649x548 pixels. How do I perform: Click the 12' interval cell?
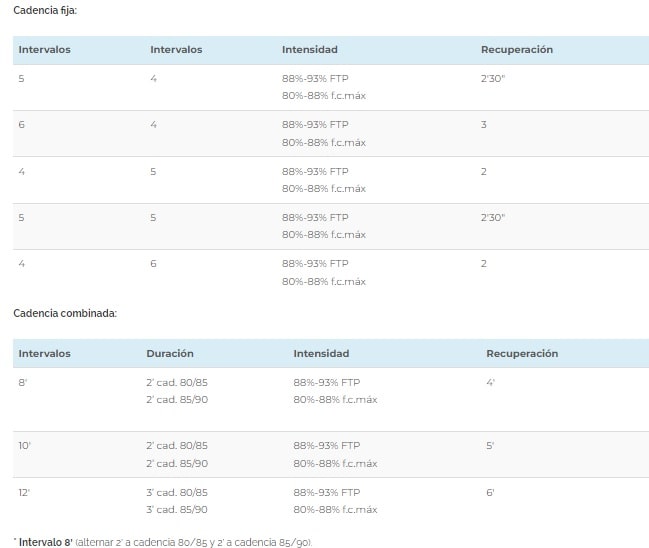click(x=24, y=493)
